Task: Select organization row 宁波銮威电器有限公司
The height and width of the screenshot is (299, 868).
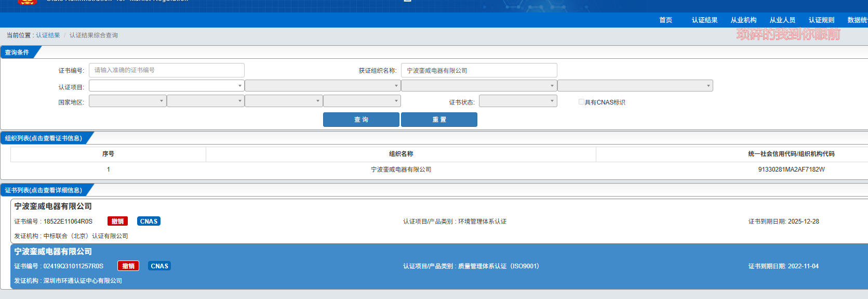Action: (401, 170)
